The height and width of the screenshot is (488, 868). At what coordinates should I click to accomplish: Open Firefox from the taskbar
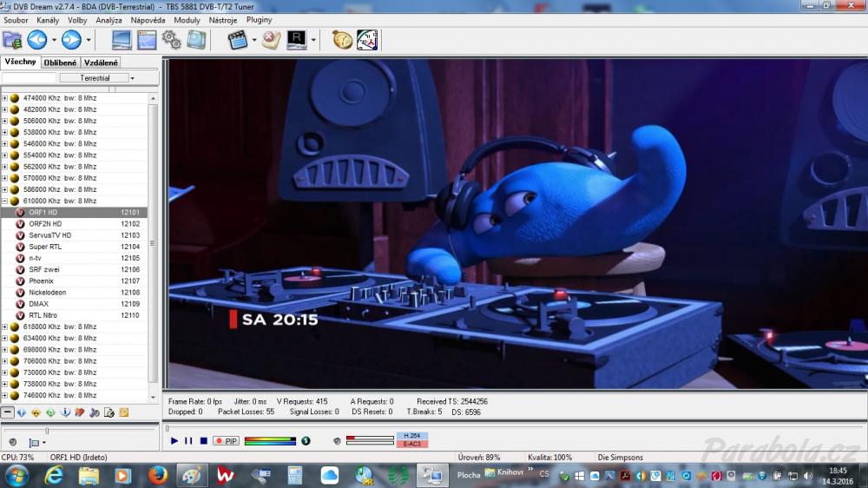click(x=157, y=475)
